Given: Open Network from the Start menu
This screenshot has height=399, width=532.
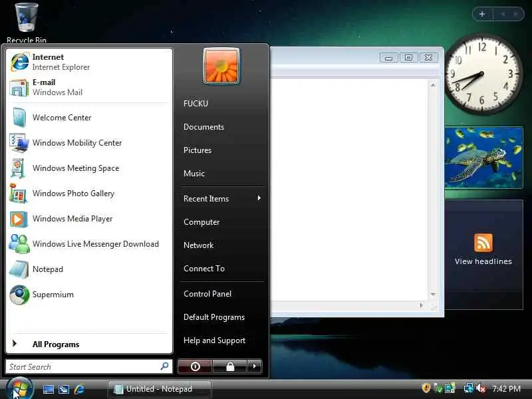Looking at the screenshot, I should coord(198,245).
